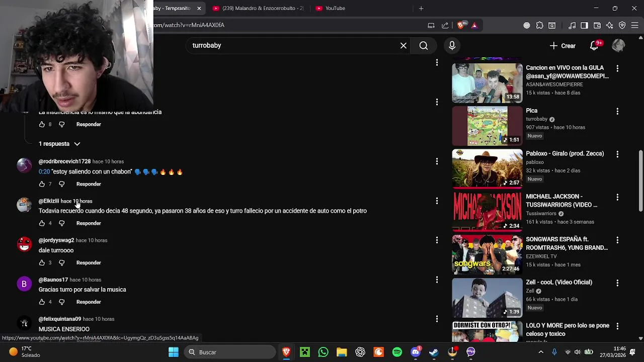
Task: Jump to 0:20 timestamp link
Action: pos(44,171)
